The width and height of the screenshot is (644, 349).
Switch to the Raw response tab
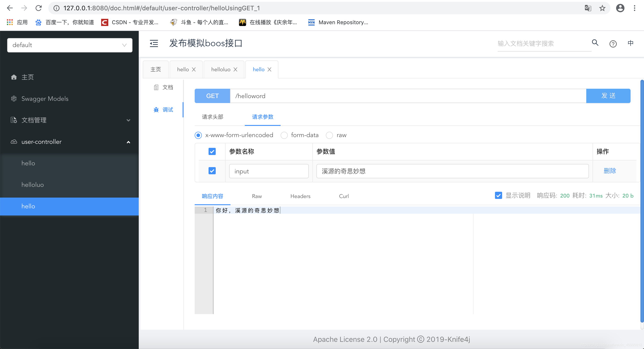point(257,196)
